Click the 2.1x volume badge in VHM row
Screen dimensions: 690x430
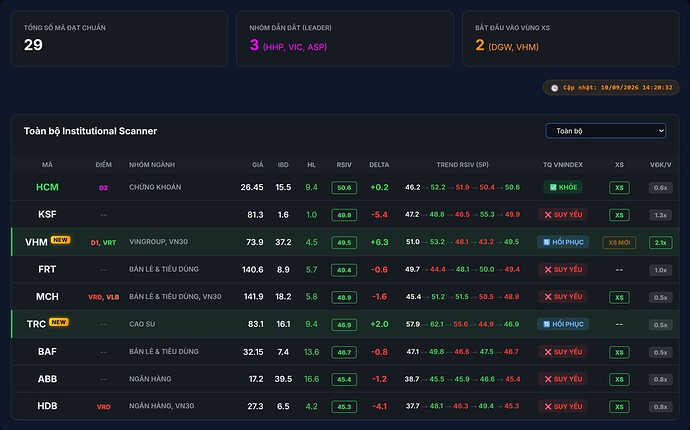coord(661,243)
